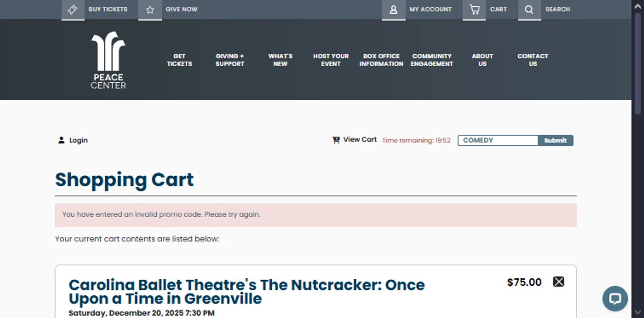The height and width of the screenshot is (318, 644).
Task: Click the scrollbar down arrow
Action: 638,312
